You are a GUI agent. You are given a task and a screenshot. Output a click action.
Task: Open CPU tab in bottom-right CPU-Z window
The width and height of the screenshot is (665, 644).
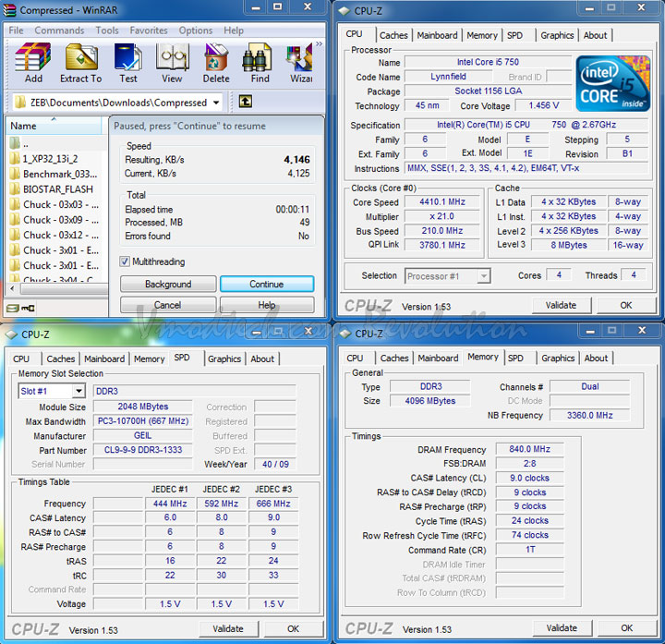point(355,358)
